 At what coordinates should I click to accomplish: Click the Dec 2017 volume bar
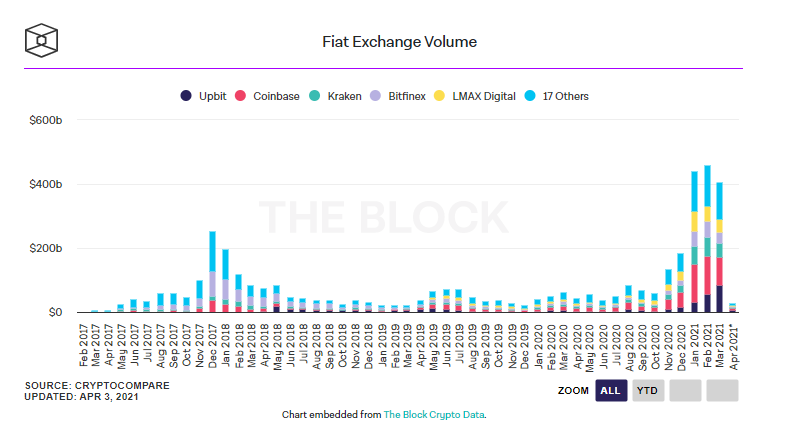point(212,272)
